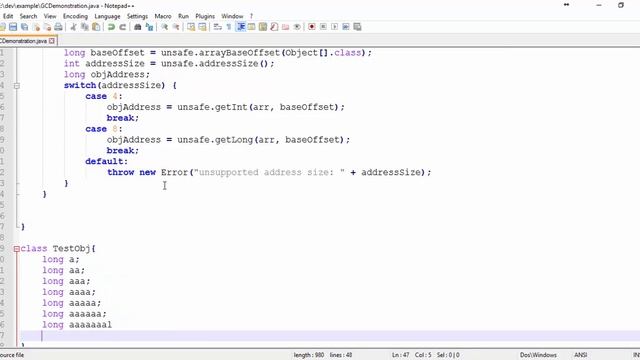Click the 'Ln : 47' status bar entry
640x360 pixels.
tap(400, 355)
